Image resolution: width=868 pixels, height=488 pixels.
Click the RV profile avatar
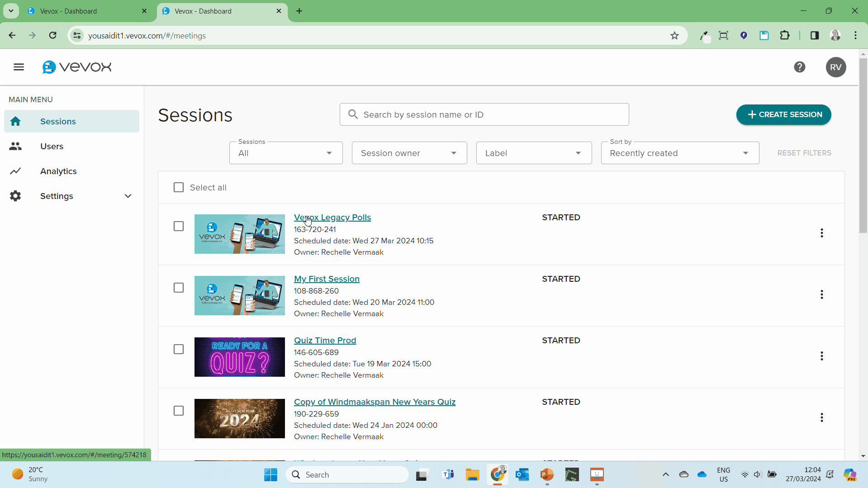tap(835, 67)
